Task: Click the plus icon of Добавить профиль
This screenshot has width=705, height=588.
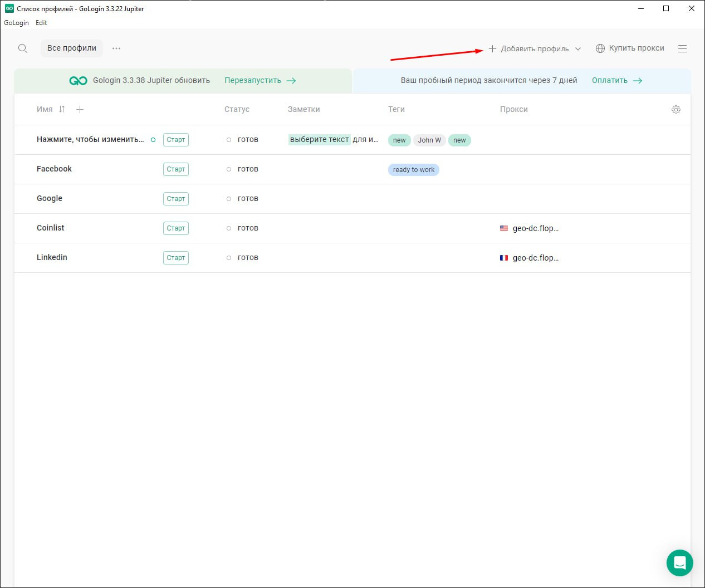Action: [492, 49]
